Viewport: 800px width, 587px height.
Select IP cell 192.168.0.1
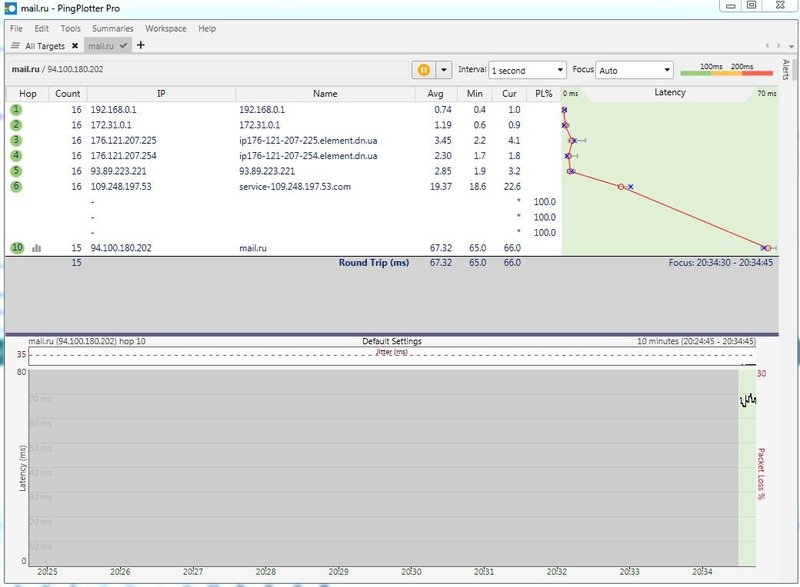pyautogui.click(x=114, y=110)
